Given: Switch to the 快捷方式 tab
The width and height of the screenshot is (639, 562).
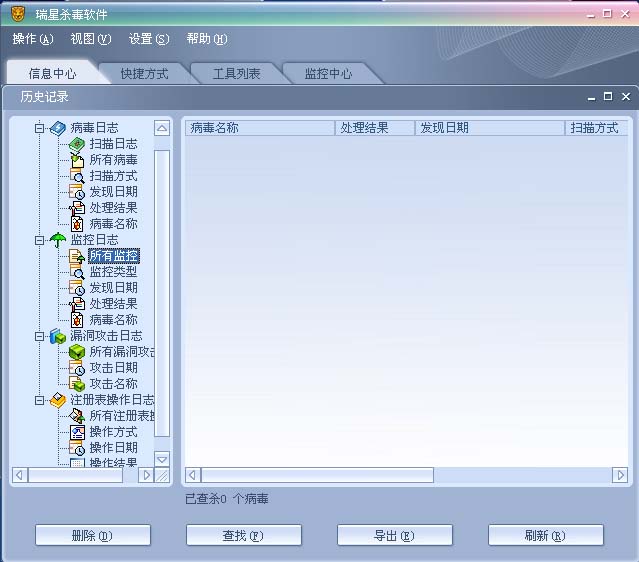Looking at the screenshot, I should pyautogui.click(x=145, y=74).
